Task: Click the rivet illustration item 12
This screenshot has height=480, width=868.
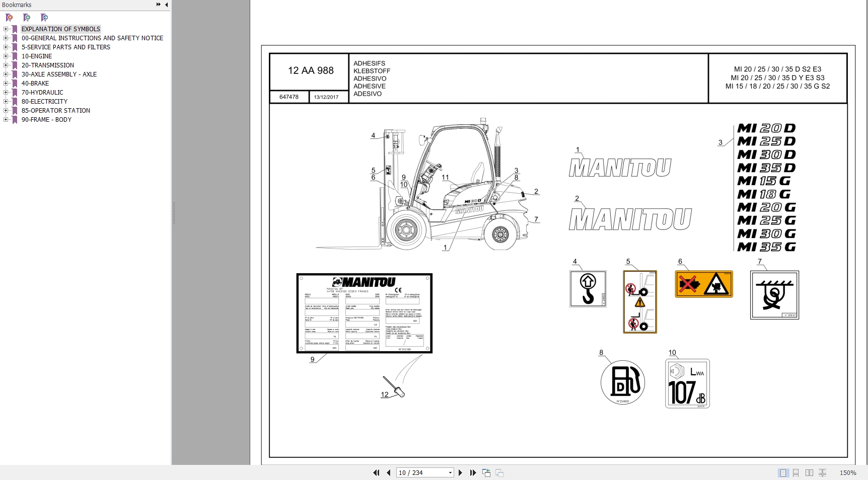Action: (393, 386)
